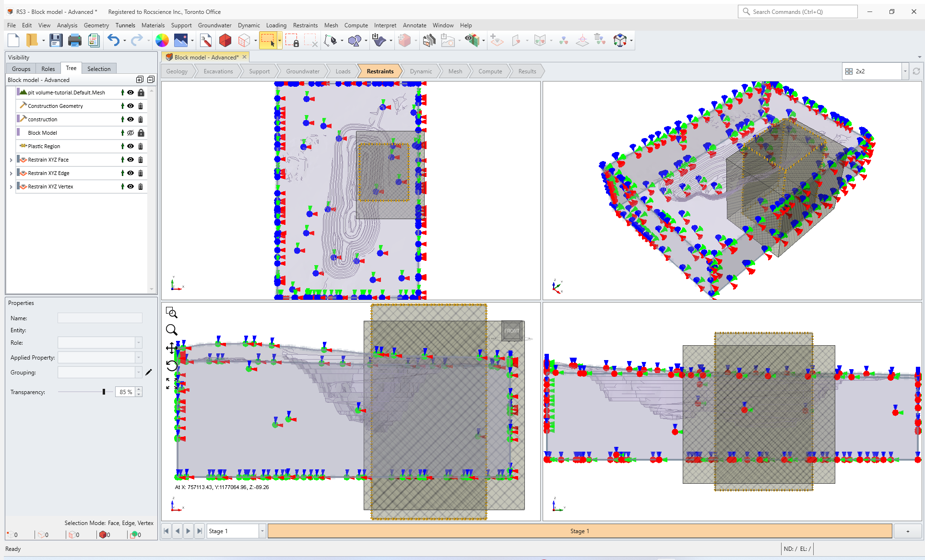
Task: Open the Applied Property dropdown
Action: pyautogui.click(x=139, y=357)
